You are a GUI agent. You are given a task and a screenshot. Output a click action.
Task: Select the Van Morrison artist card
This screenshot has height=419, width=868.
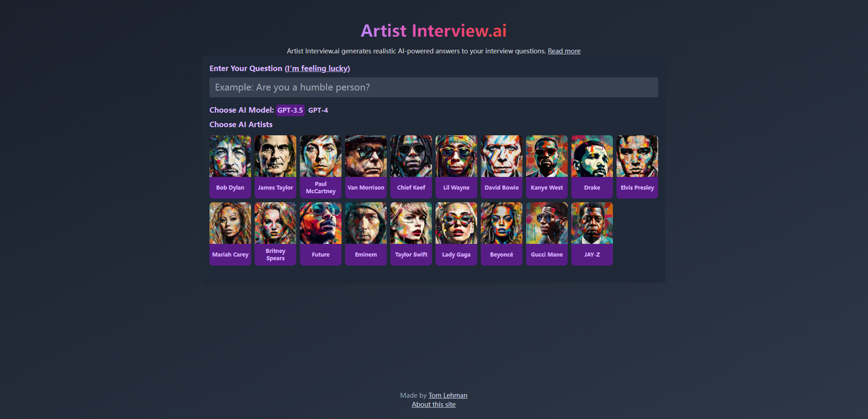click(x=365, y=167)
